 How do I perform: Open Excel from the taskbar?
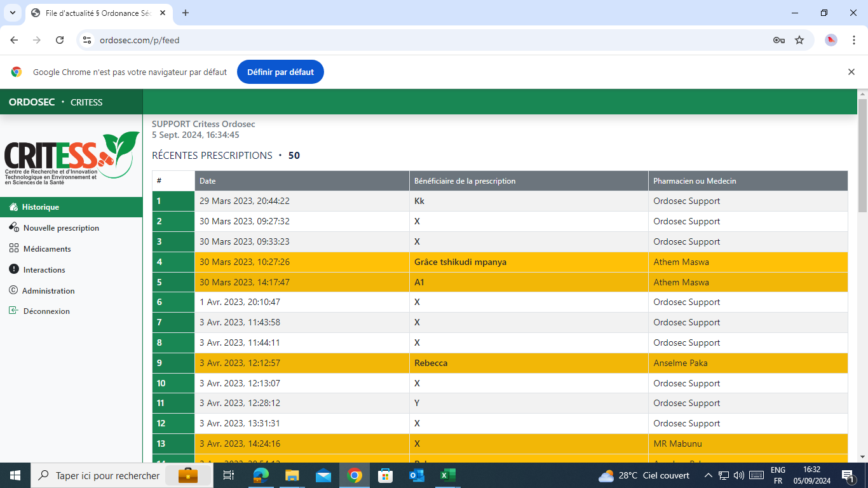pos(447,475)
